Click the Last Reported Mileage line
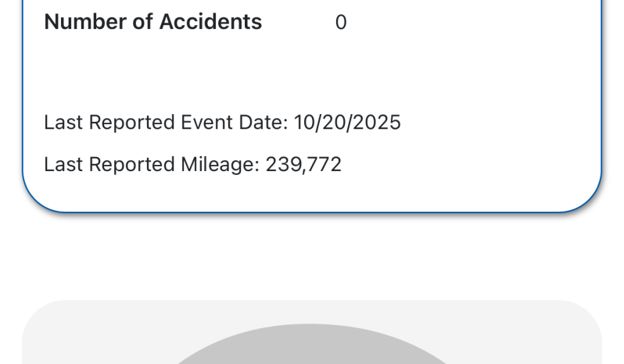The width and height of the screenshot is (624, 364). pyautogui.click(x=192, y=165)
